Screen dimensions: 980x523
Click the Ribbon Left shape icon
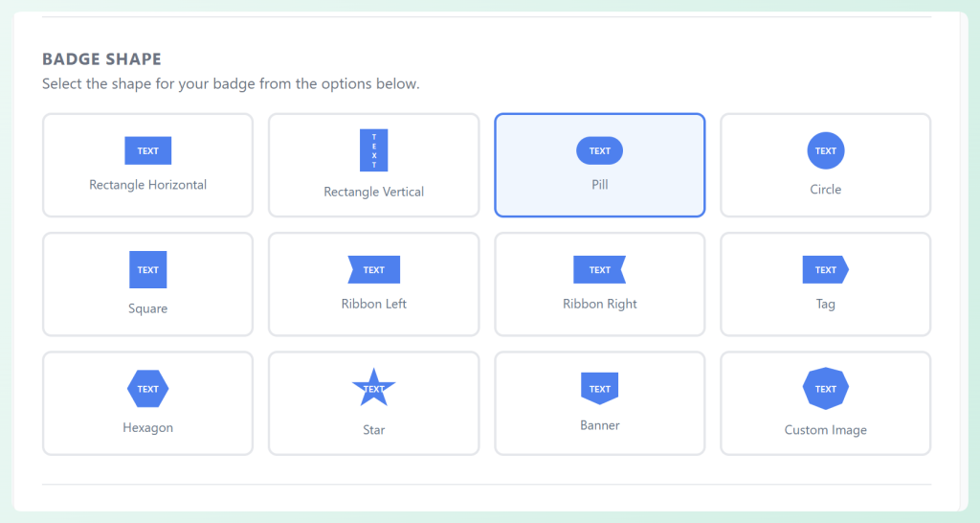[373, 269]
